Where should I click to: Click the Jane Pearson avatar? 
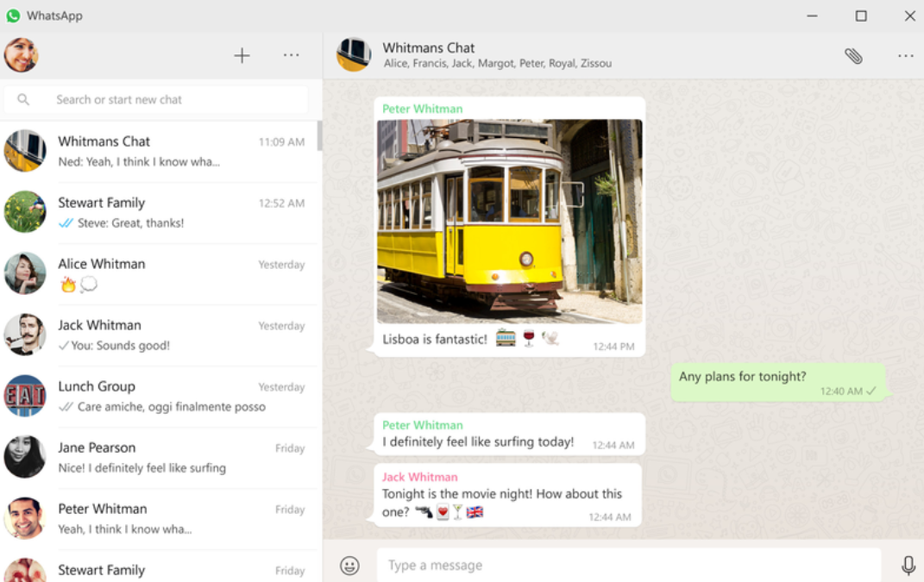click(x=25, y=457)
